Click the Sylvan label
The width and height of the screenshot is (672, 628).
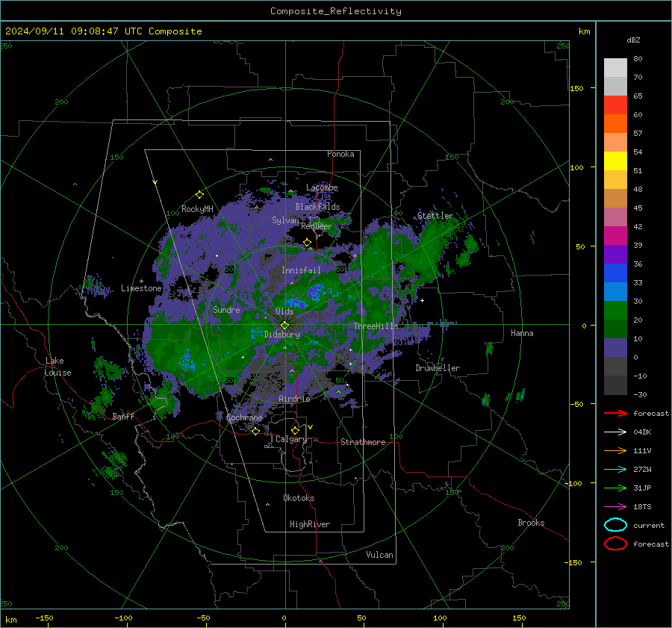pos(285,220)
